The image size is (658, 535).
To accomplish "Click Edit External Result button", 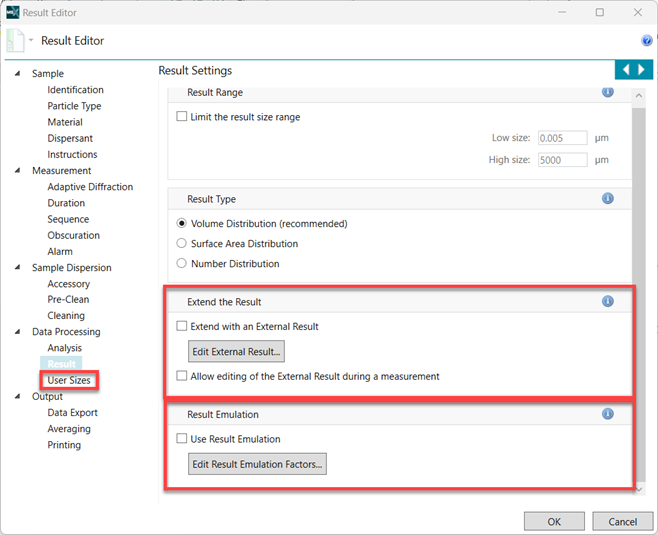I will [236, 351].
